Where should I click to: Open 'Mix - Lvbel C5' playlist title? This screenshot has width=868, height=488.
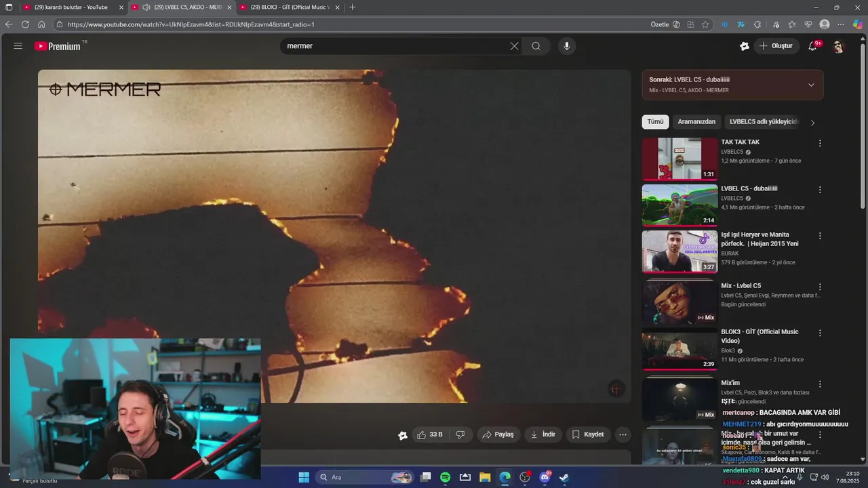[x=741, y=285]
